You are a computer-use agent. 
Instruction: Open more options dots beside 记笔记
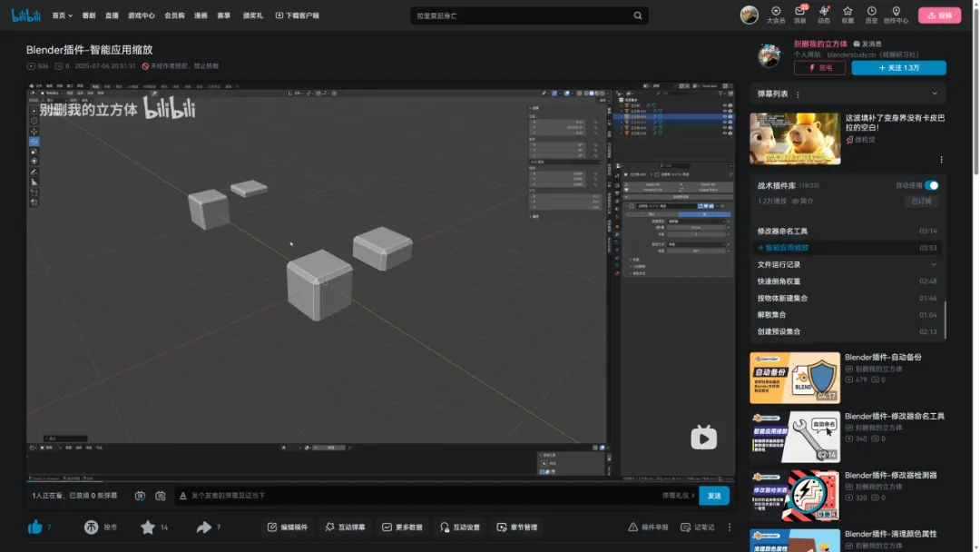click(x=730, y=527)
